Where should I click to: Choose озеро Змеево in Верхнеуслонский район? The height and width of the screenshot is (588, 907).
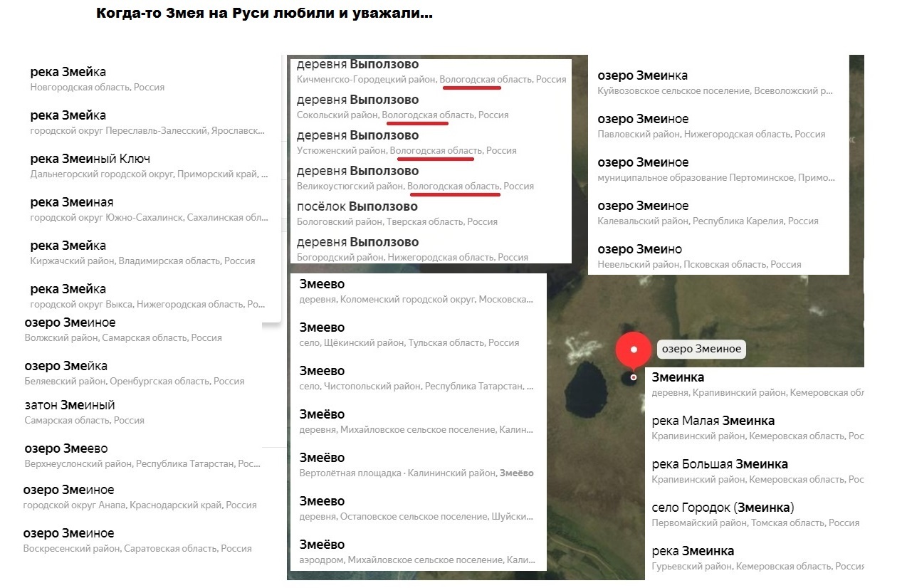coord(142,456)
